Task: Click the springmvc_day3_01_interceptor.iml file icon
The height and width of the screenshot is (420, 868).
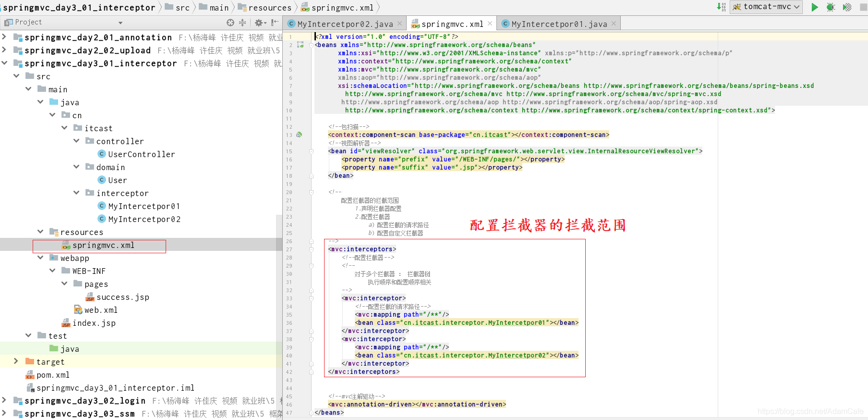Action: (x=30, y=388)
